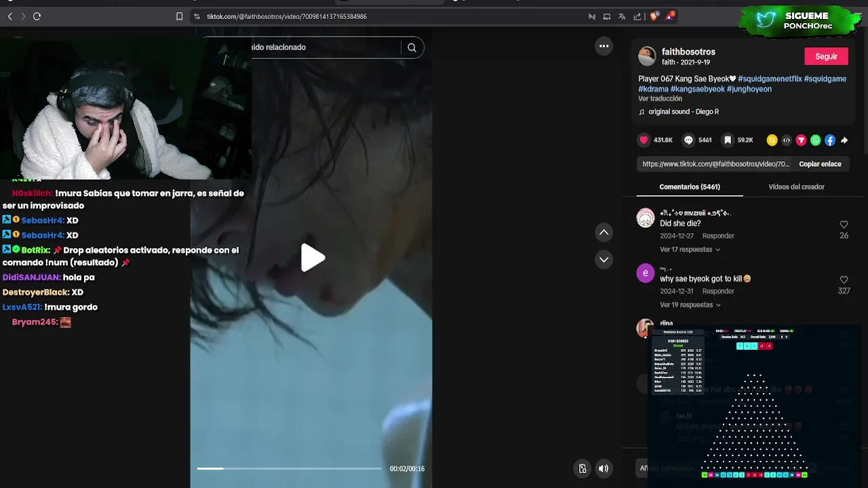Click the cast/screen icon in the address bar

point(607,16)
